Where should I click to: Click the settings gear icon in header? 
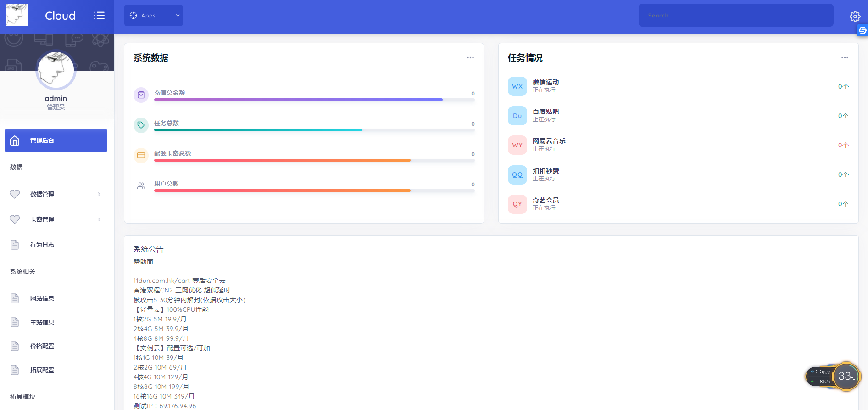pos(855,17)
